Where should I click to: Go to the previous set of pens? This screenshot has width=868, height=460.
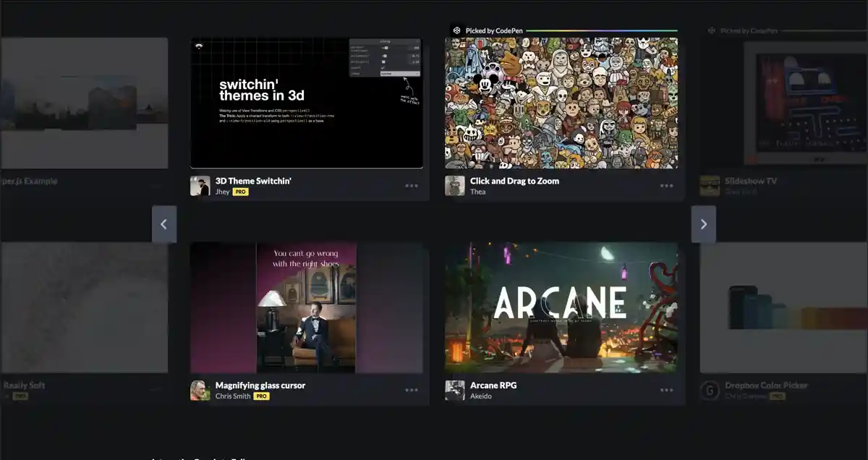point(164,224)
